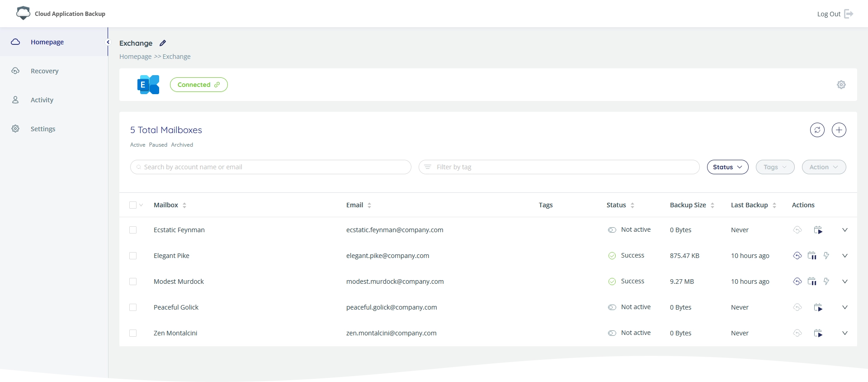Screen dimensions: 868x382
Task: Sort by Status column header
Action: 621,205
